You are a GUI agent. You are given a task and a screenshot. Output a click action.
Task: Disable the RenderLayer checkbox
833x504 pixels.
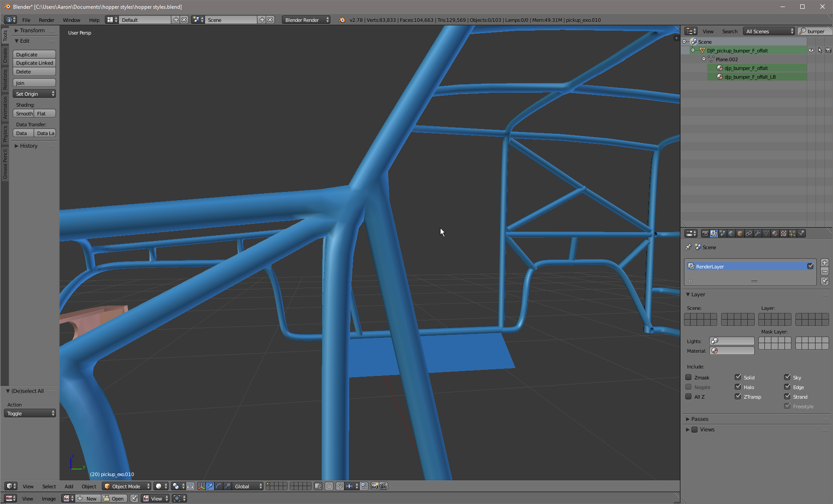click(x=810, y=266)
